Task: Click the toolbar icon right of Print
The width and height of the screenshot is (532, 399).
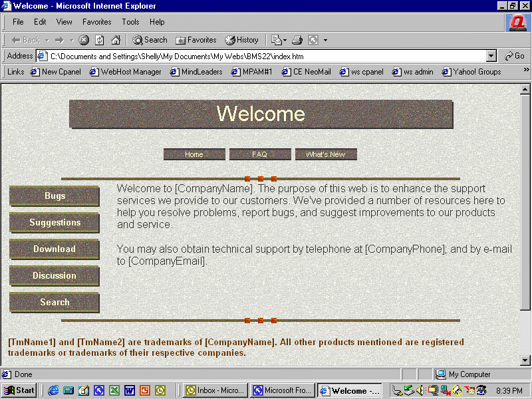Action: (x=313, y=40)
